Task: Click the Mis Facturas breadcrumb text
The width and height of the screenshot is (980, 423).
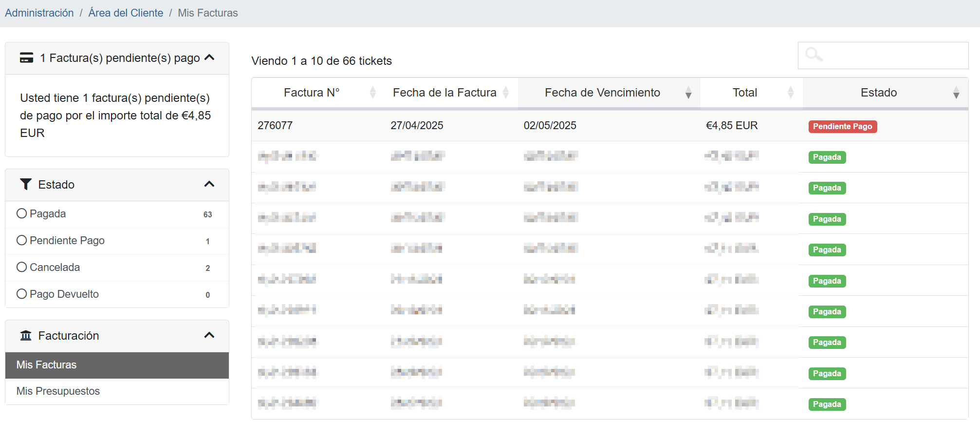Action: point(208,13)
